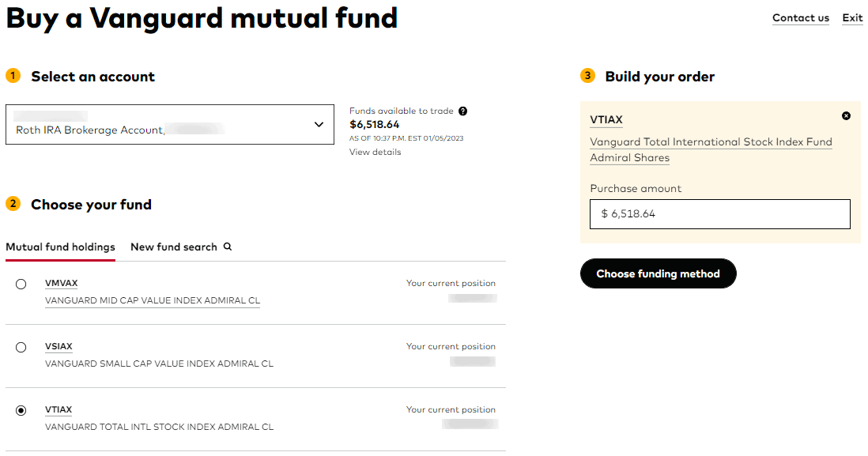The image size is (868, 456).
Task: Open the VMVAX ticker link
Action: tap(62, 284)
